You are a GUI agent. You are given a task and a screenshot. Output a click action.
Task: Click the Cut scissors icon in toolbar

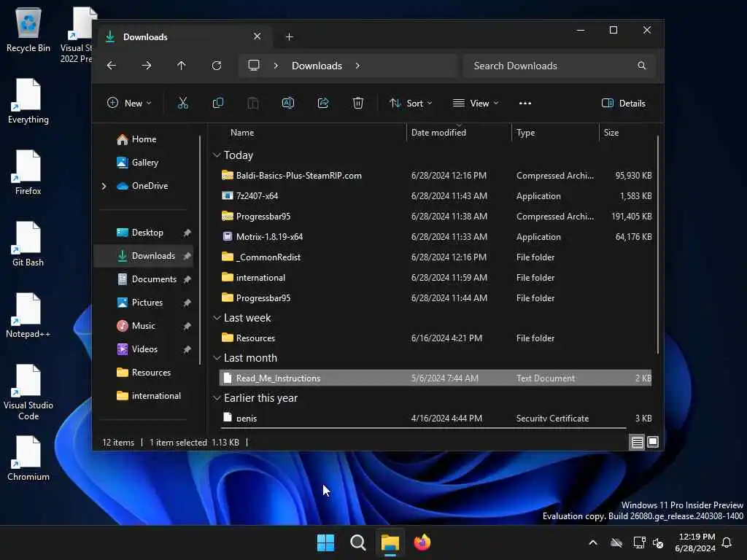(x=183, y=104)
